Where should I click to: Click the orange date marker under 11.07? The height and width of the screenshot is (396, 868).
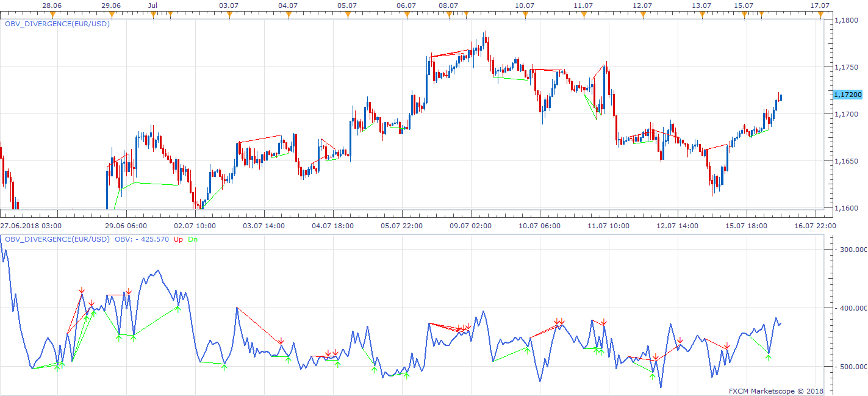tap(584, 14)
